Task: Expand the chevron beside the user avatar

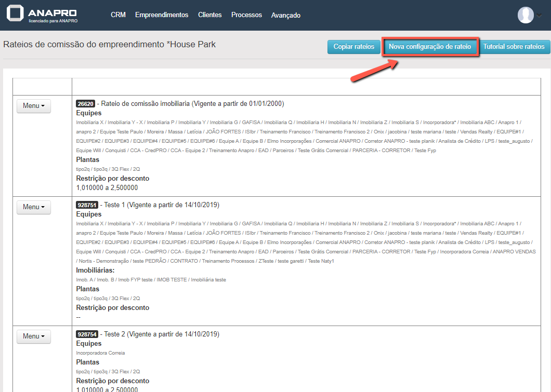Action: (x=539, y=16)
